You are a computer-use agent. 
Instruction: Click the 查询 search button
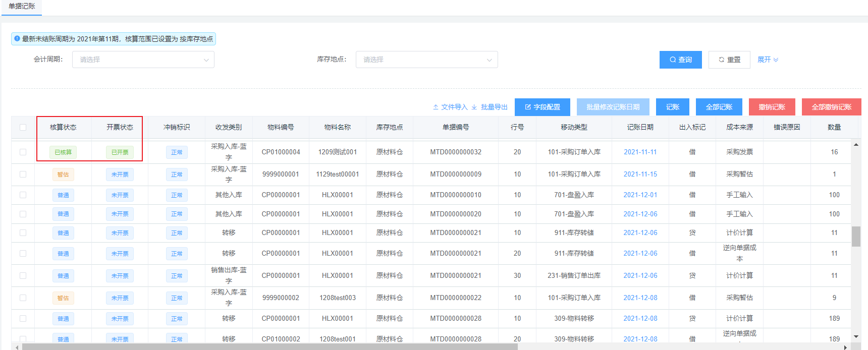[680, 60]
